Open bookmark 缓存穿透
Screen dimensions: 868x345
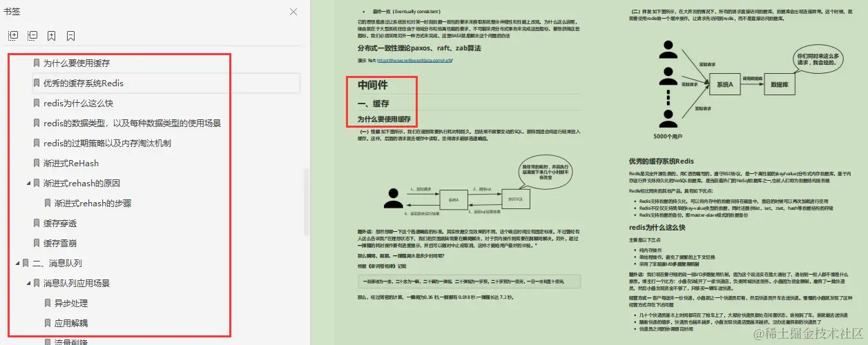pos(60,223)
